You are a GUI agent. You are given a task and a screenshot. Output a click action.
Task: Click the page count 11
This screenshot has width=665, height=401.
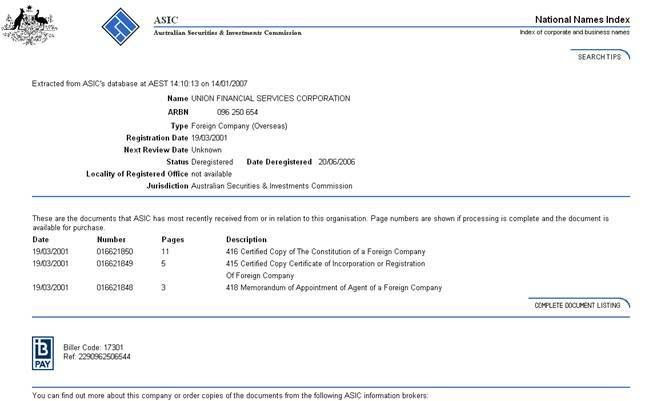coord(165,251)
